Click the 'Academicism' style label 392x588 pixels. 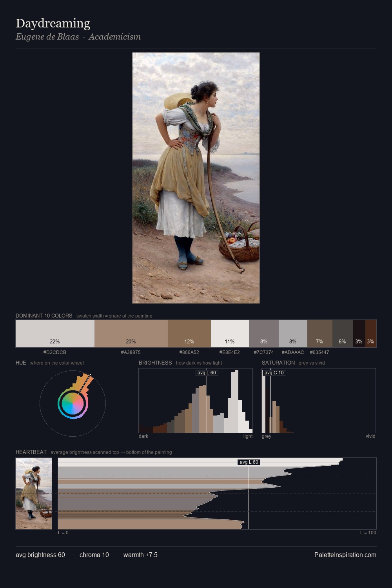click(x=114, y=37)
